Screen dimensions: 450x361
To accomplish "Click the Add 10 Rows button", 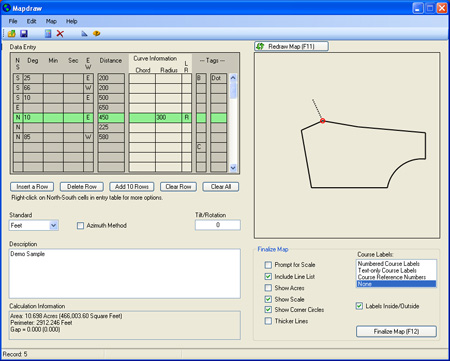I will click(132, 187).
